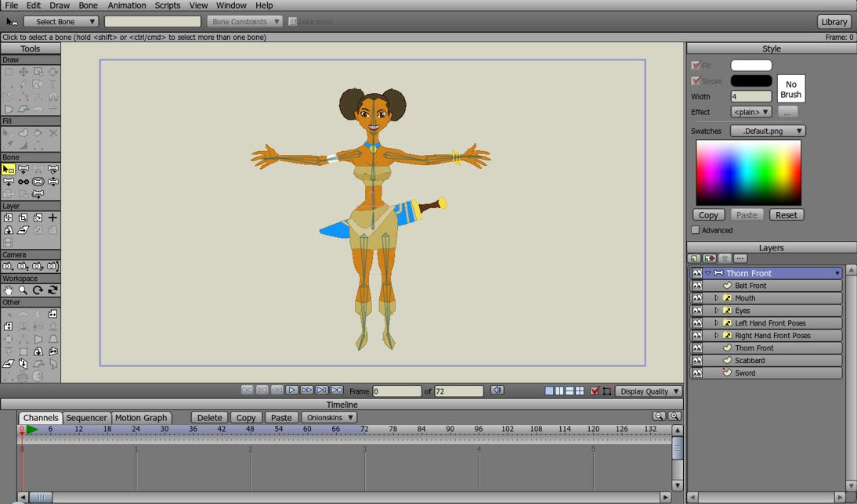
Task: Toggle the audio mute speaker icon
Action: 497,391
